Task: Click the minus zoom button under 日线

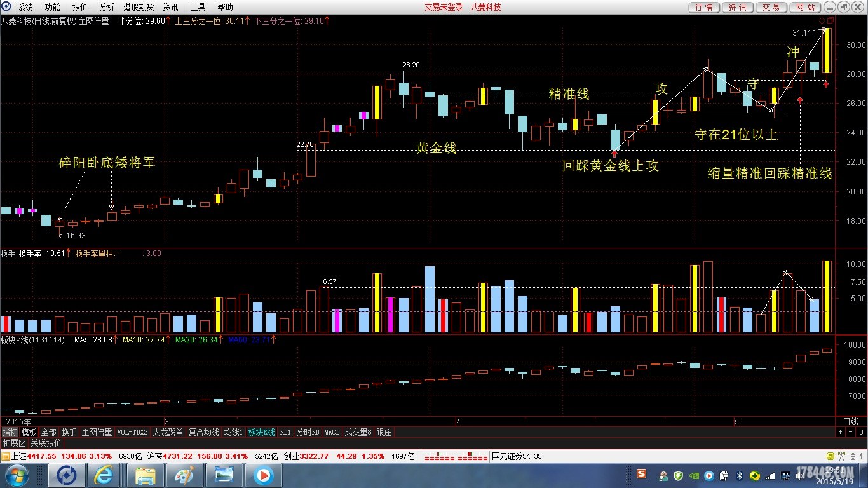Action: (850, 432)
